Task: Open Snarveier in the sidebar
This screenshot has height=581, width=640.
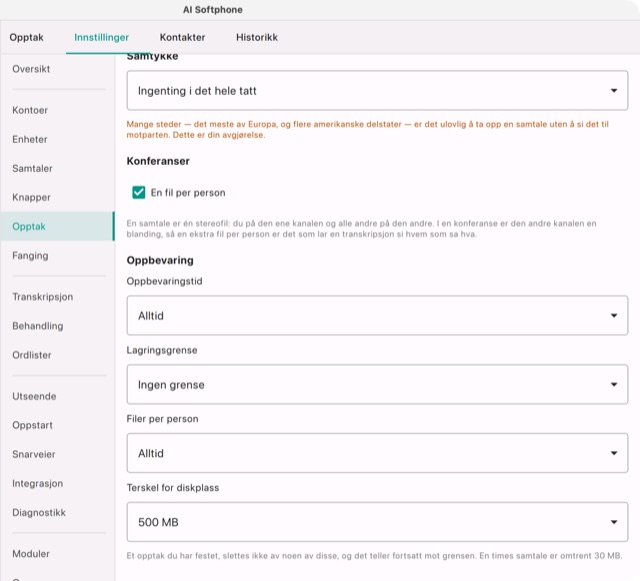Action: pyautogui.click(x=58, y=454)
